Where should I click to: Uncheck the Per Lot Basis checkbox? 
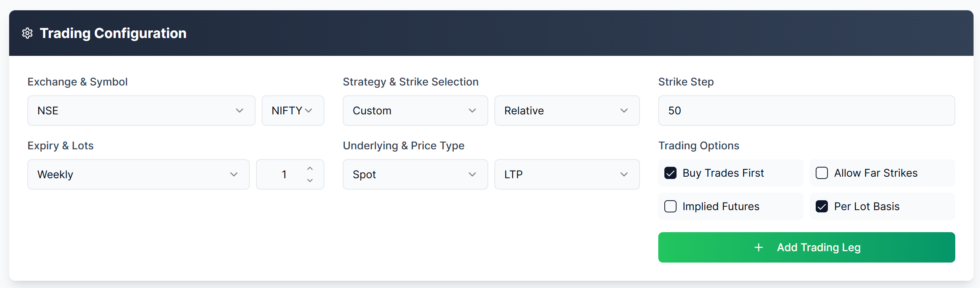[x=822, y=206]
